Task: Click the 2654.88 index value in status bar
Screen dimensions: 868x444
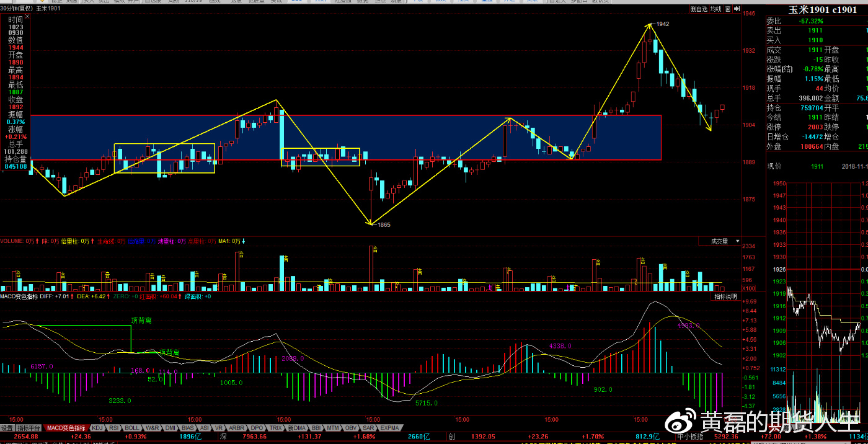Action: (x=26, y=437)
